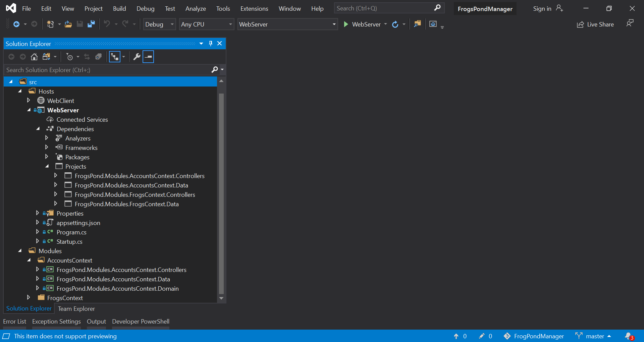Toggle Show All Files in Solution Explorer

pos(114,57)
